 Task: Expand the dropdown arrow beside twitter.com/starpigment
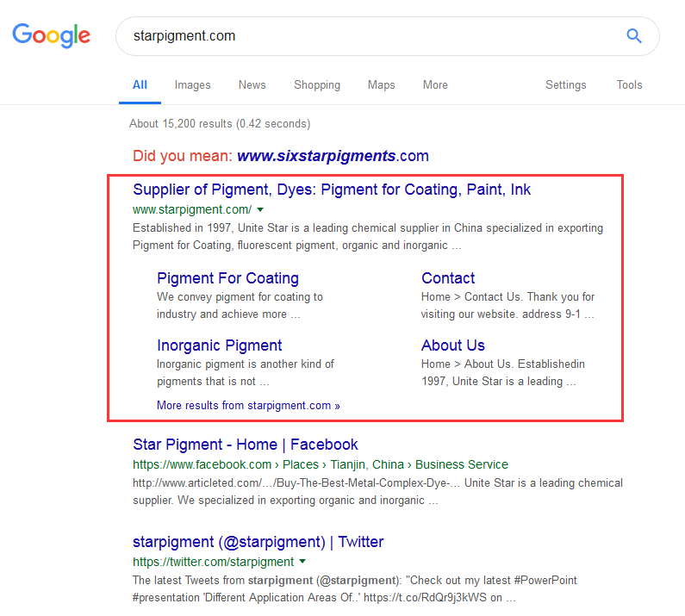302,562
